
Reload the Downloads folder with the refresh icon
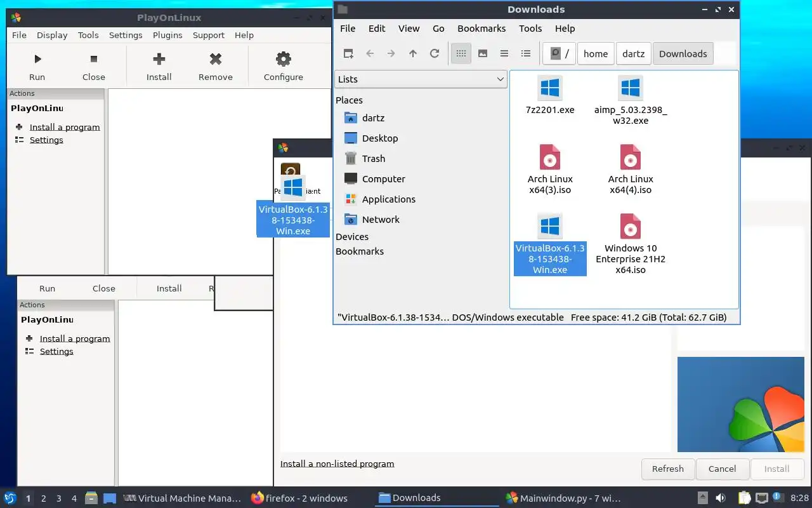click(435, 53)
